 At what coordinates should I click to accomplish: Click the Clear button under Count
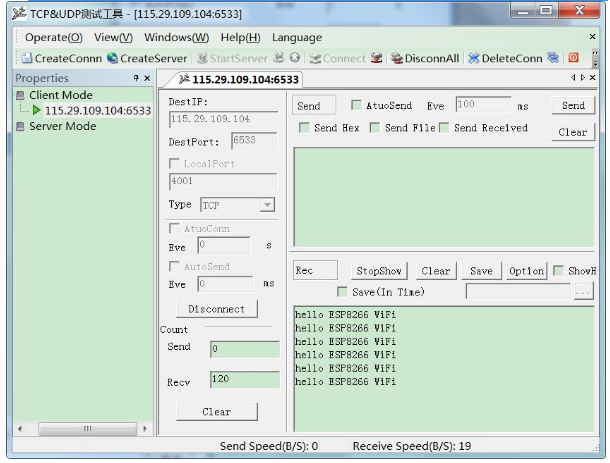(x=217, y=412)
